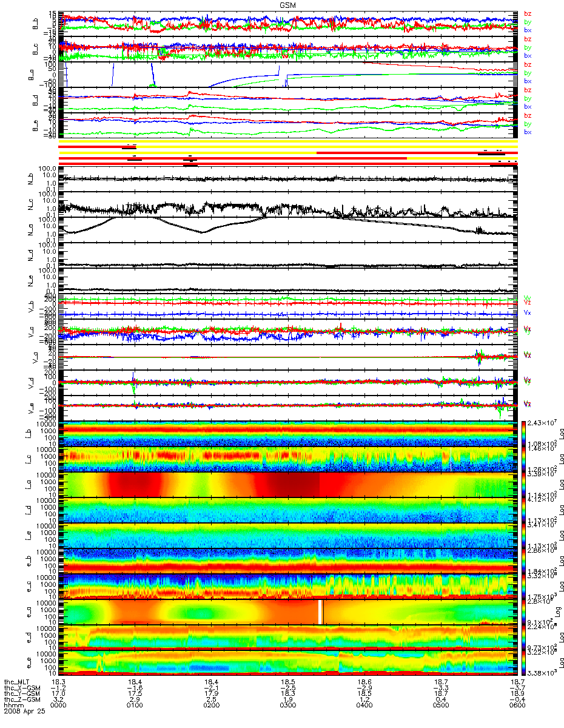Viewport: 564px width, 728px height.
Task: Click the e_e spectrogram color bar
Action: tap(525, 662)
